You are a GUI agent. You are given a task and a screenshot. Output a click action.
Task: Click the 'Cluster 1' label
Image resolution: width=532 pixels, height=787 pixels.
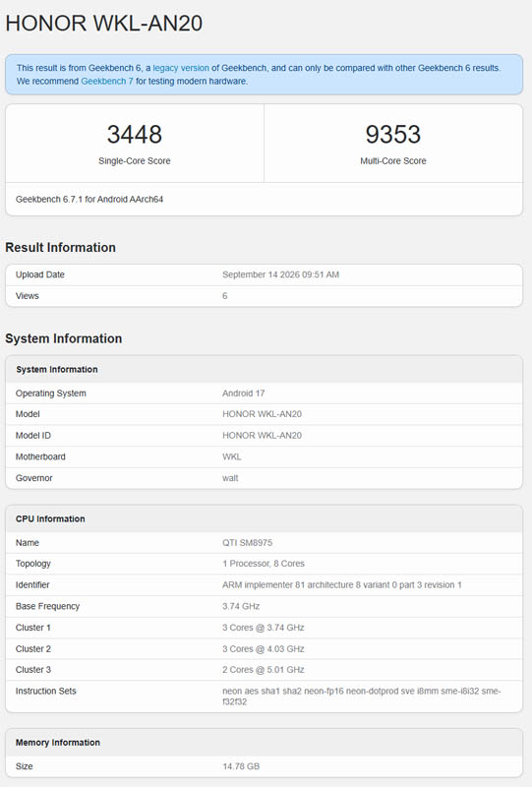pos(33,628)
